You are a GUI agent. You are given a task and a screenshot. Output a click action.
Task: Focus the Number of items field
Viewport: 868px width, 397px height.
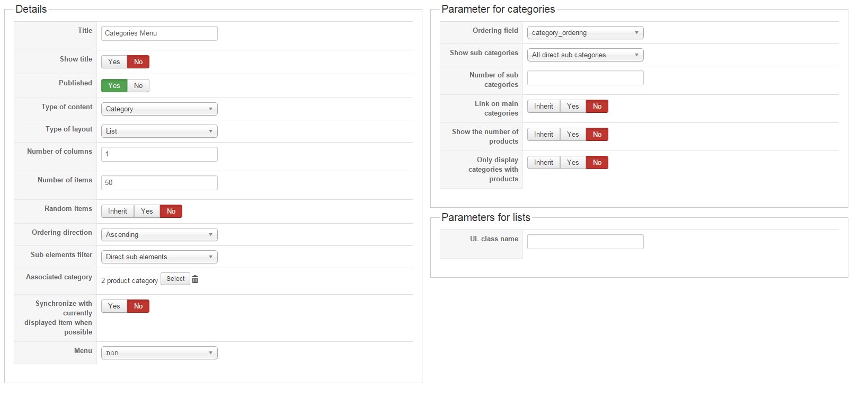[159, 183]
